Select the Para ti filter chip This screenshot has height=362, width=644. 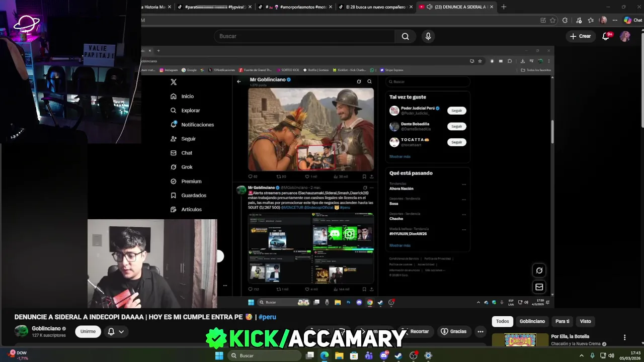point(562,321)
